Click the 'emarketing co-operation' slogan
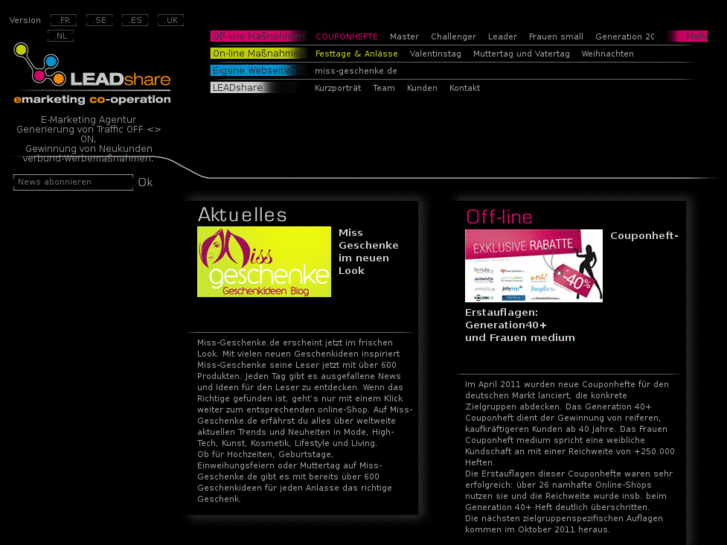The height and width of the screenshot is (545, 727). tap(92, 99)
